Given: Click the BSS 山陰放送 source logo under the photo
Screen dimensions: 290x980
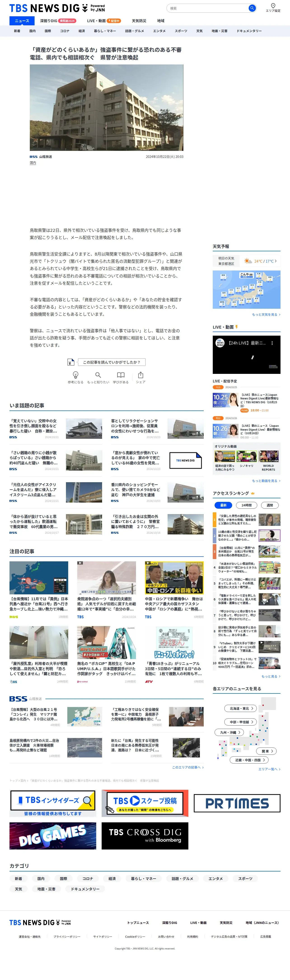Looking at the screenshot, I should pos(41,157).
